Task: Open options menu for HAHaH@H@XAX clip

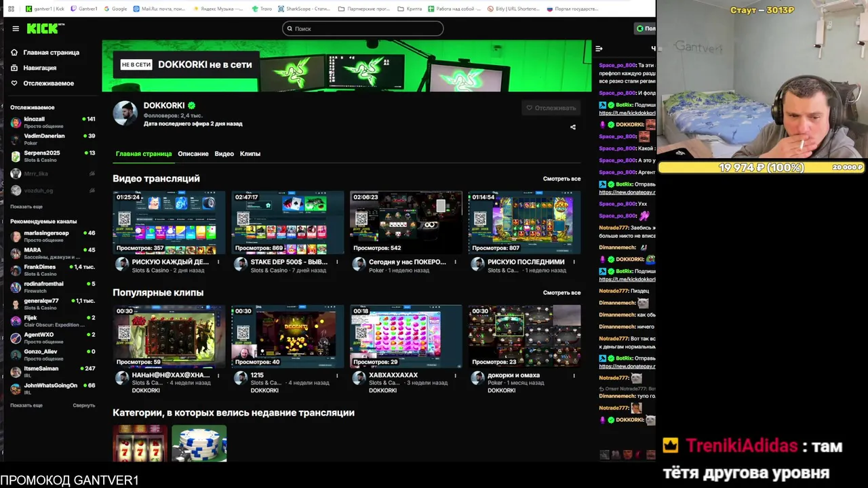Action: [x=218, y=375]
